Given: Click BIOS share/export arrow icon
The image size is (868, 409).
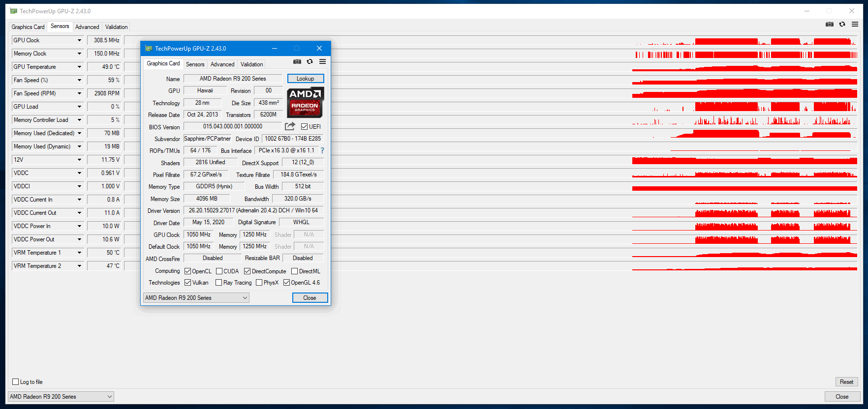Looking at the screenshot, I should pyautogui.click(x=290, y=126).
